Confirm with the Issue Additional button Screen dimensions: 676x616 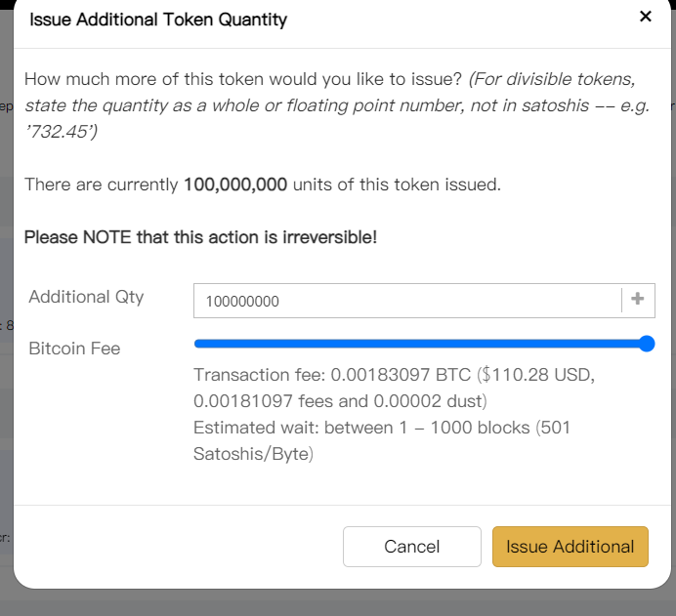click(570, 547)
